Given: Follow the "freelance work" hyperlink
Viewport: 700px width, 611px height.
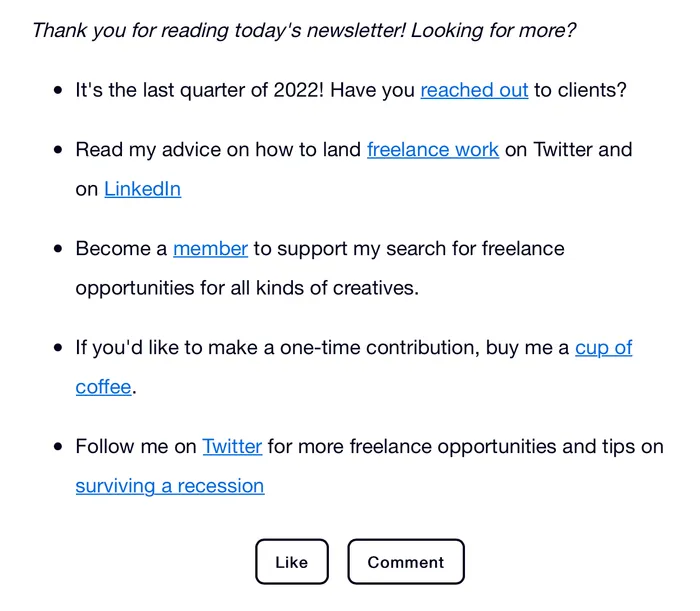Looking at the screenshot, I should tap(432, 149).
